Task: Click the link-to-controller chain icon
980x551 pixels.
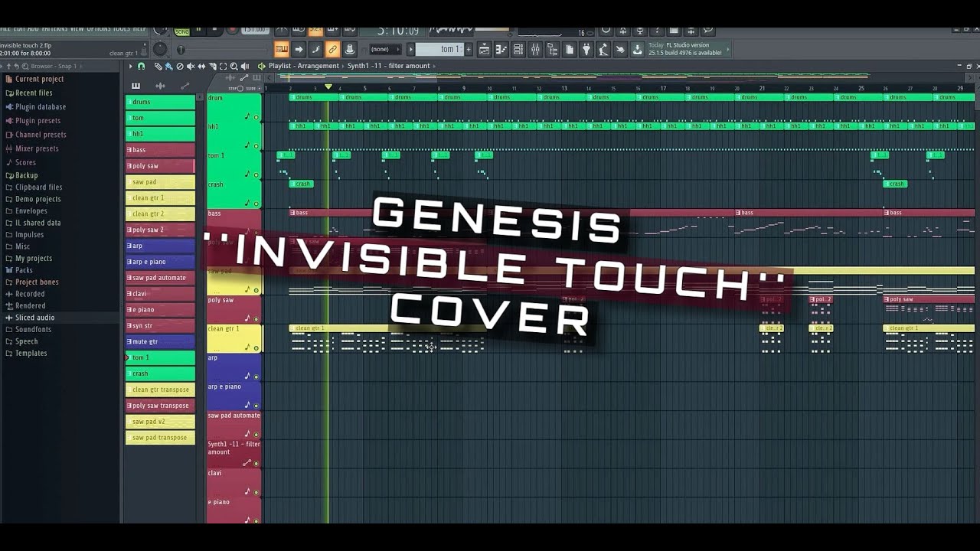Action: [332, 49]
